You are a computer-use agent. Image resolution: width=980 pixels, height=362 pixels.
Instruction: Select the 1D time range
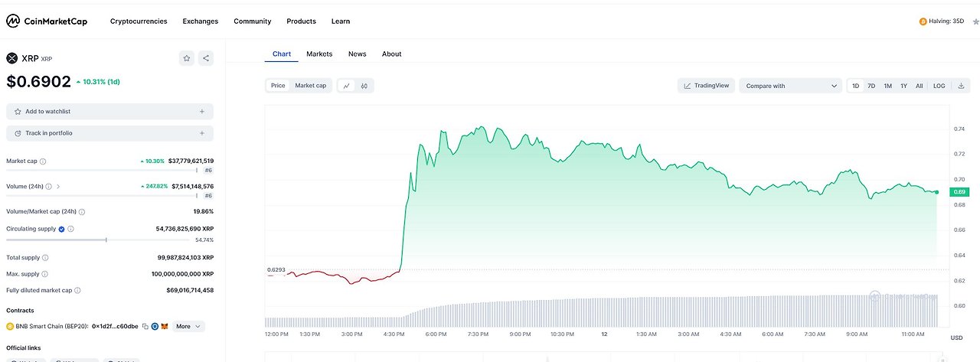[856, 86]
